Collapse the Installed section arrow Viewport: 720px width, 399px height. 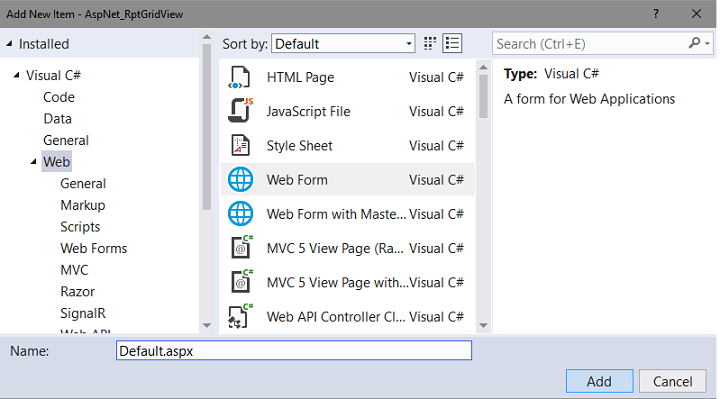tap(9, 44)
